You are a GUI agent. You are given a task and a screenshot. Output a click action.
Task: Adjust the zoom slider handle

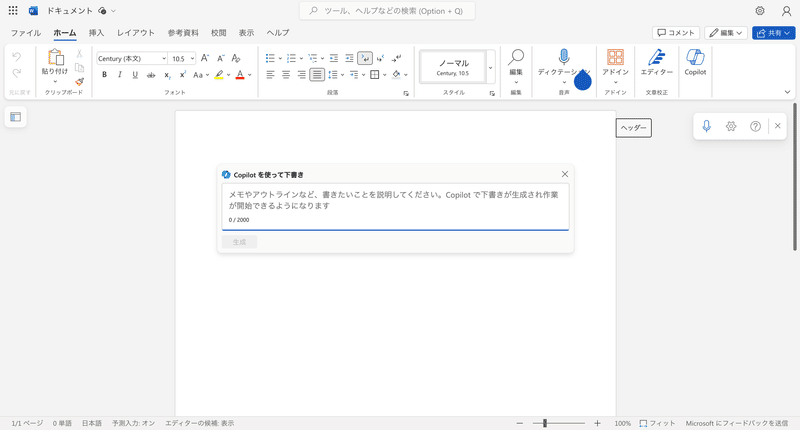[545, 423]
